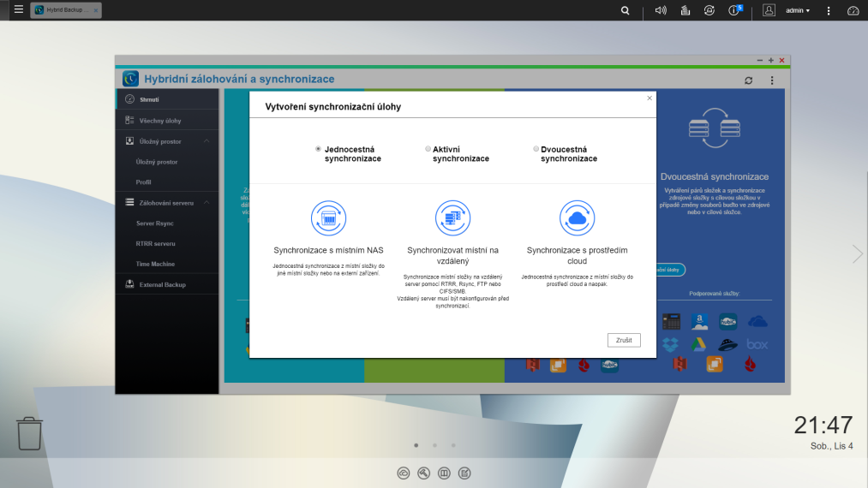Refresh the Hybrid Backup app window
This screenshot has width=868, height=488.
(x=748, y=80)
